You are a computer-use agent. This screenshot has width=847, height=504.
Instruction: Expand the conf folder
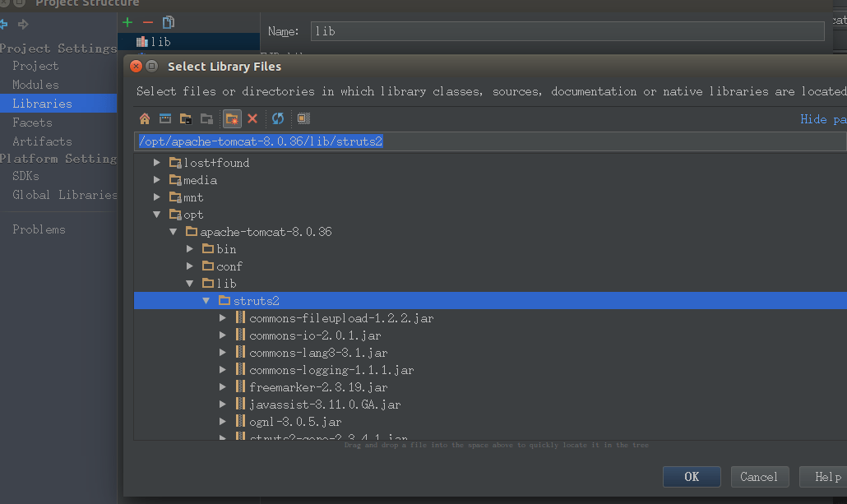pos(190,266)
